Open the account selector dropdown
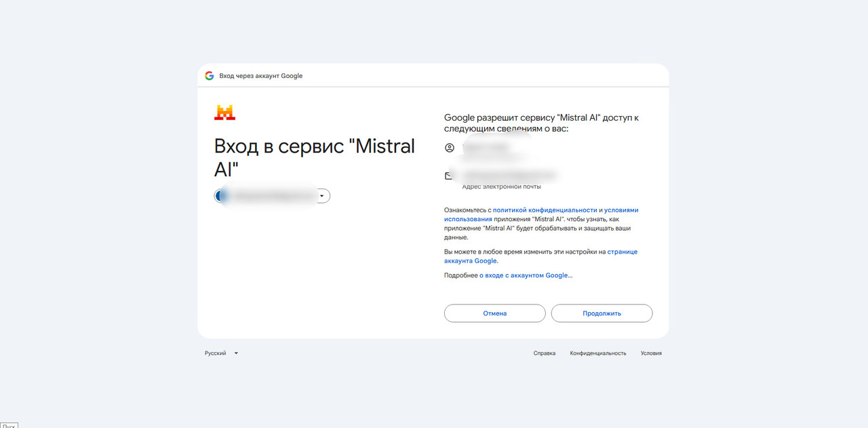The image size is (868, 428). [x=272, y=196]
